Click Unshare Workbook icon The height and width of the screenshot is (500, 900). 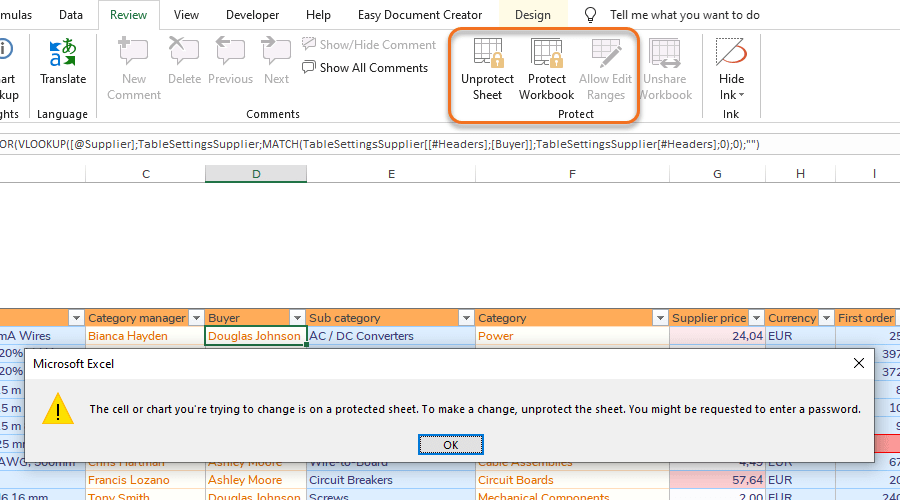pos(665,53)
